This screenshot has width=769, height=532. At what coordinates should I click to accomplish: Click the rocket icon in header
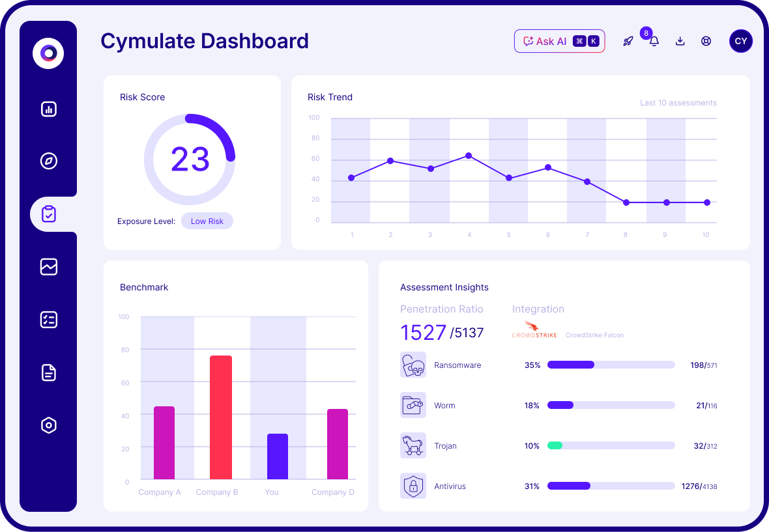(x=628, y=41)
